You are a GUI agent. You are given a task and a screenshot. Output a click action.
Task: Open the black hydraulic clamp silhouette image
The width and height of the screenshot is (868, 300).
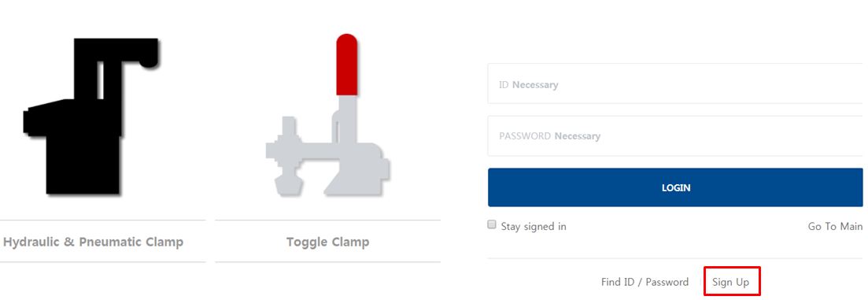[91, 117]
